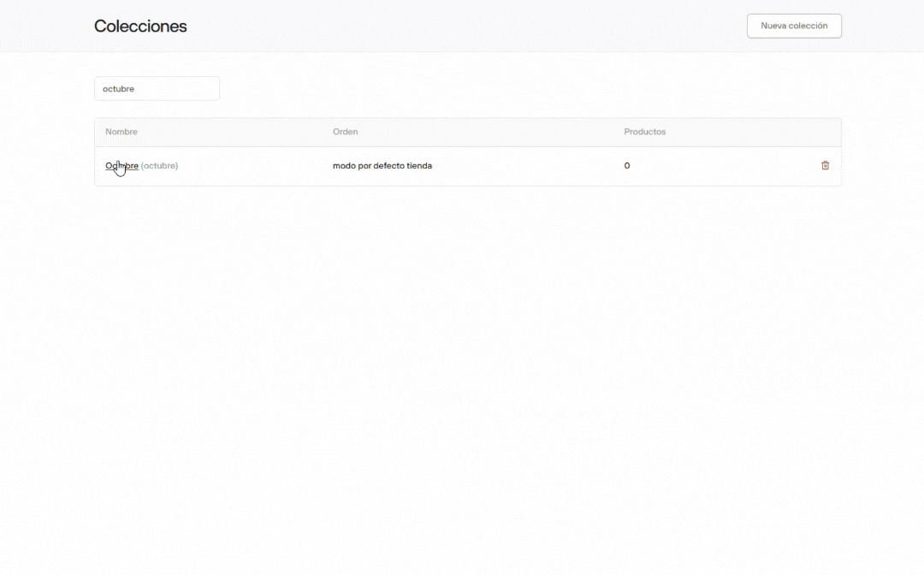924x575 pixels.
Task: Click the Nueva colección button
Action: pos(794,26)
